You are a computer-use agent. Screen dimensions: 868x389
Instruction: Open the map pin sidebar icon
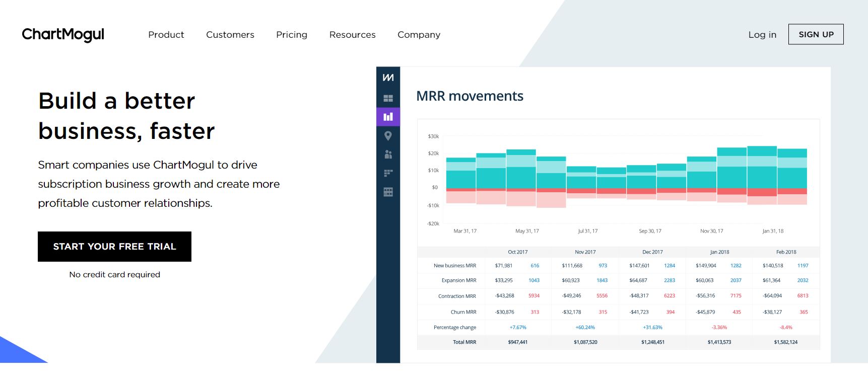[x=388, y=136]
